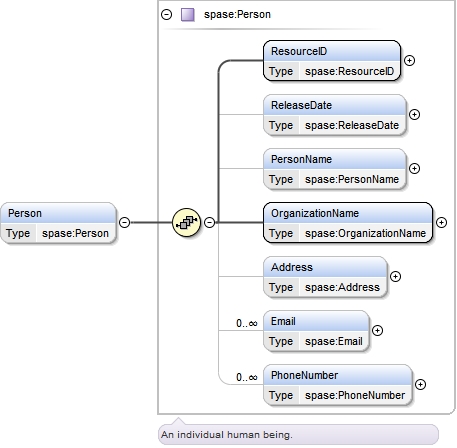Expand the ReleaseDate element plus icon
Image resolution: width=457 pixels, height=448 pixels.
(x=414, y=114)
